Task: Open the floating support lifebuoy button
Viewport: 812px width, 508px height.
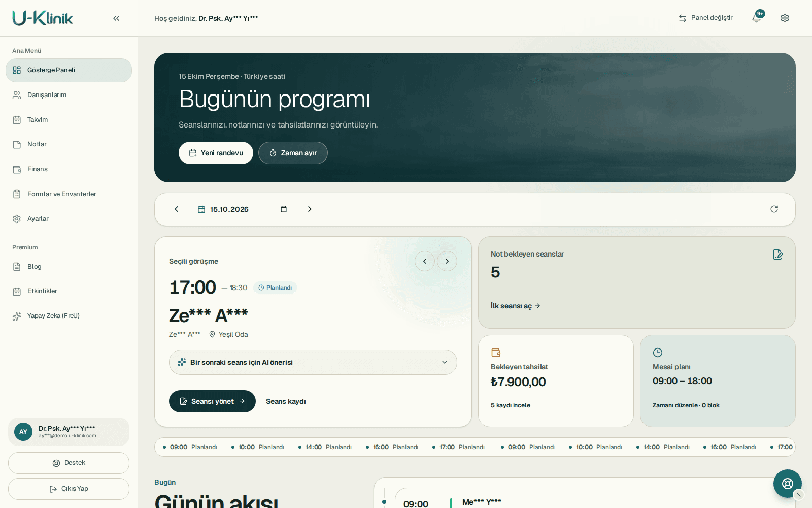Action: [x=788, y=484]
